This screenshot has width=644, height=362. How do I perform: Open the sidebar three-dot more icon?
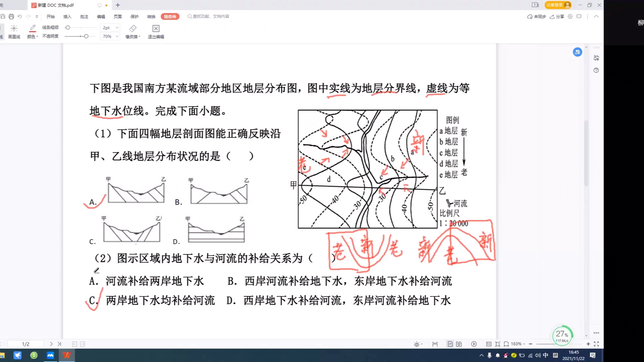[x=596, y=333]
